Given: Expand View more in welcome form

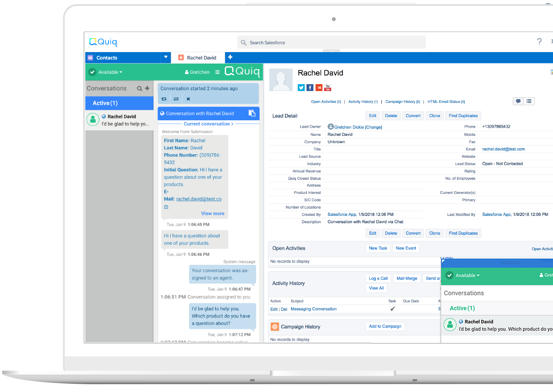Looking at the screenshot, I should click(213, 213).
